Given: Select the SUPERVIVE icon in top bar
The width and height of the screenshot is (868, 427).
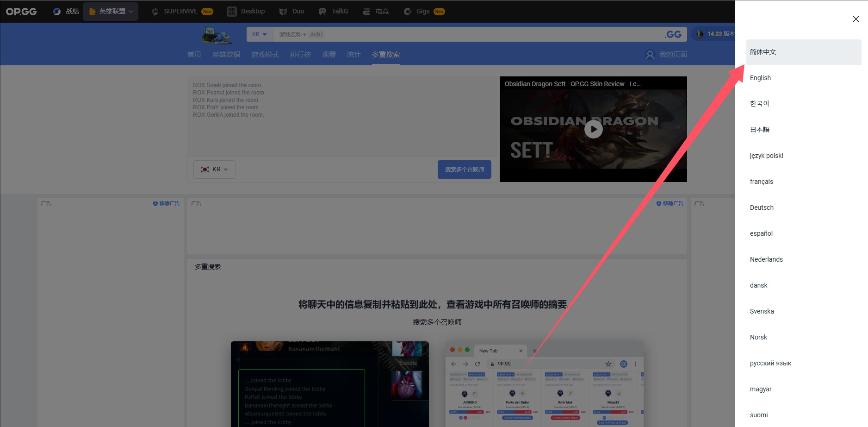Looking at the screenshot, I should tap(155, 11).
